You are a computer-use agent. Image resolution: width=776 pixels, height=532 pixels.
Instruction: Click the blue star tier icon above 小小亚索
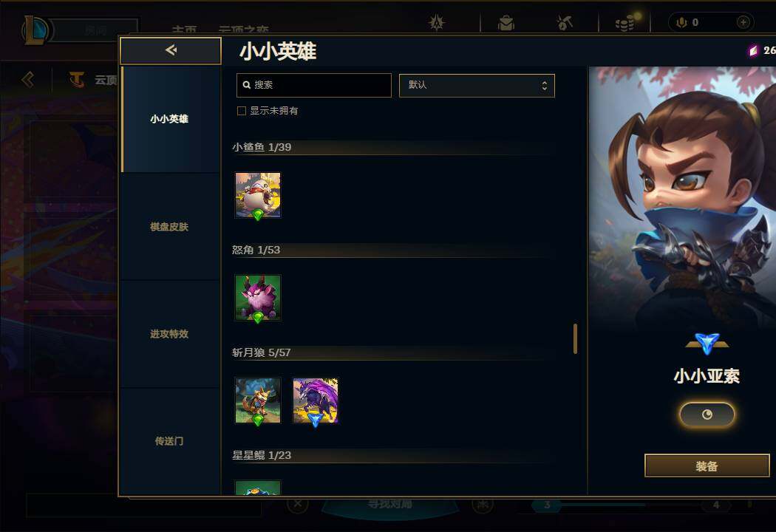click(707, 344)
